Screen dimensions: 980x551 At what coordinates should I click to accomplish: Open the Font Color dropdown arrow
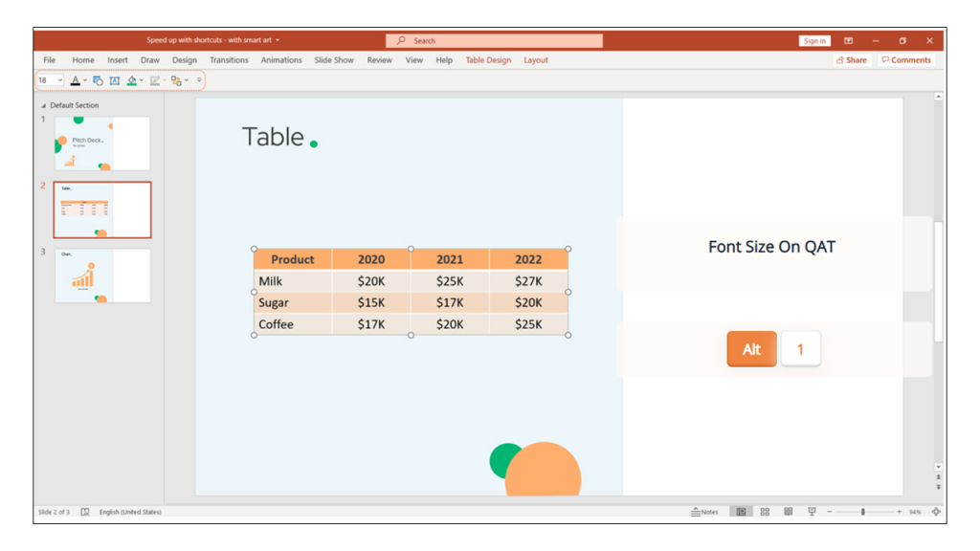(x=85, y=80)
